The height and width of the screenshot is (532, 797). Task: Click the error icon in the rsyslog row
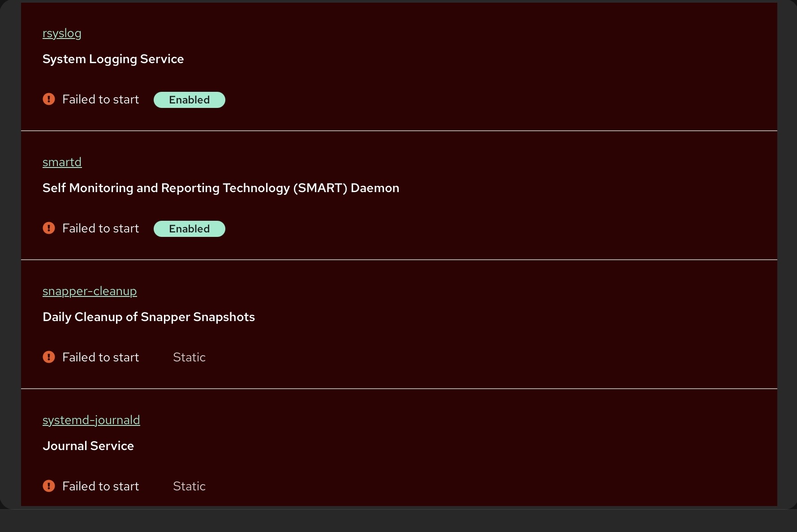click(x=49, y=99)
